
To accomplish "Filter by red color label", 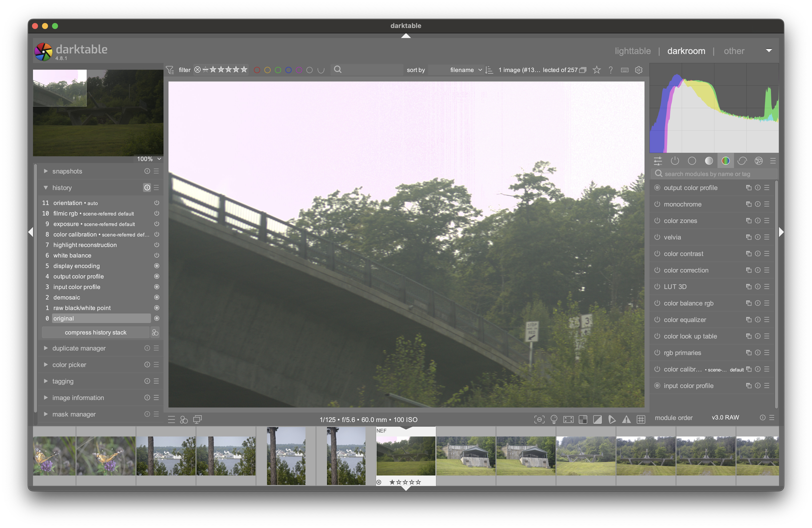I will (x=257, y=70).
